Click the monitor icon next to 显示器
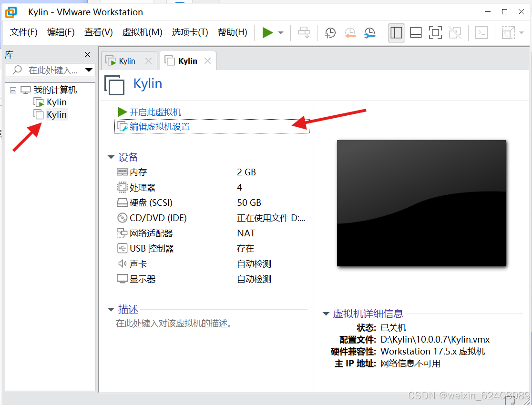The height and width of the screenshot is (405, 532). tap(122, 279)
